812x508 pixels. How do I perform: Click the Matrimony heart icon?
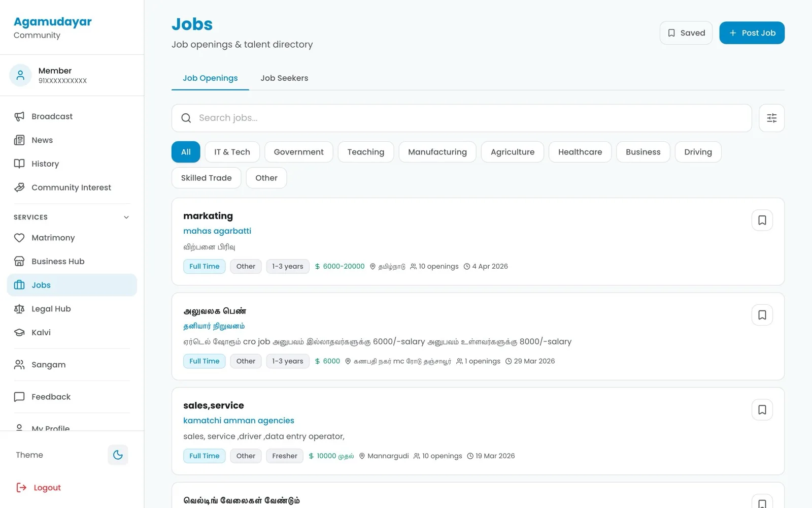click(19, 238)
